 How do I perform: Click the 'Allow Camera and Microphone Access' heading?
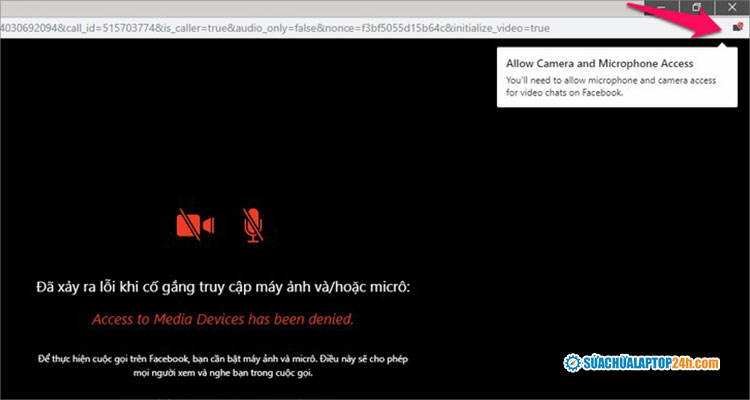(x=583, y=62)
